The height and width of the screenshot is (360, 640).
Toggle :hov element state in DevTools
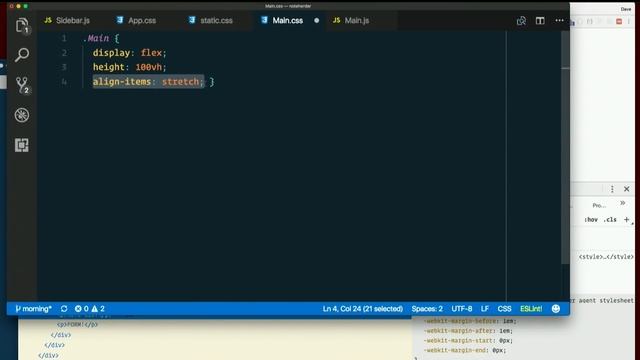(x=591, y=220)
